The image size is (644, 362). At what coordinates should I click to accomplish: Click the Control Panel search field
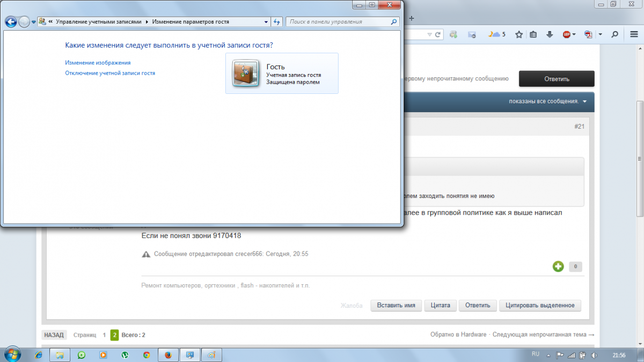[338, 22]
